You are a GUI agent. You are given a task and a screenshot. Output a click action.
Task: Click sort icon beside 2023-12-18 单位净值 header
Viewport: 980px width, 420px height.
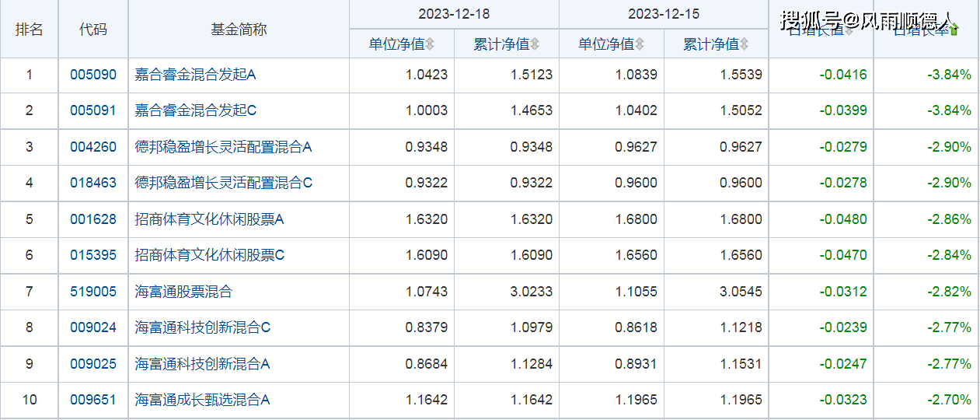430,44
